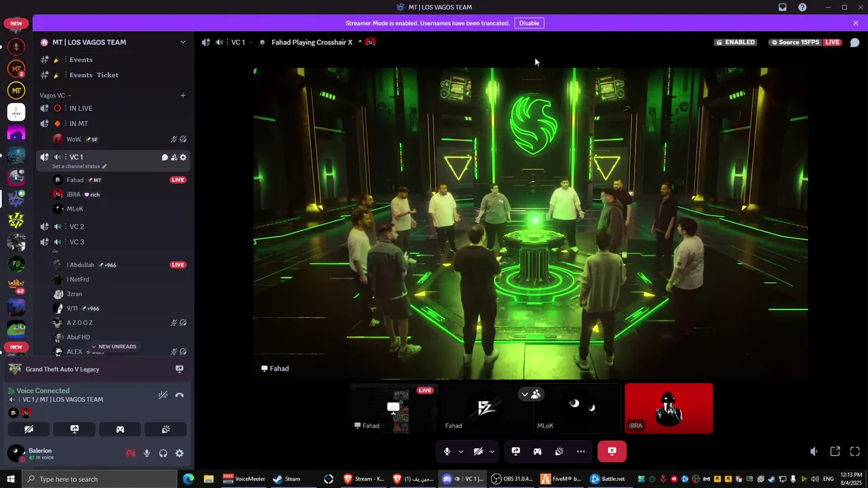Open the yellow MT server icon

click(16, 90)
